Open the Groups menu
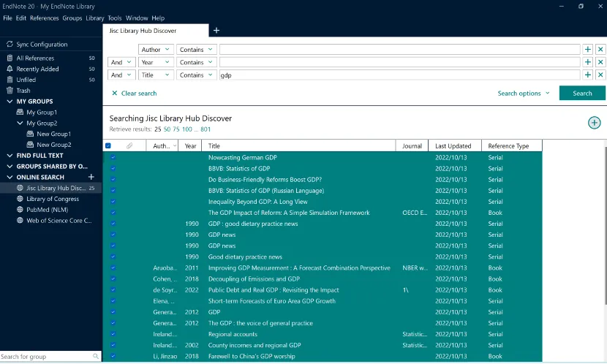 pos(72,18)
